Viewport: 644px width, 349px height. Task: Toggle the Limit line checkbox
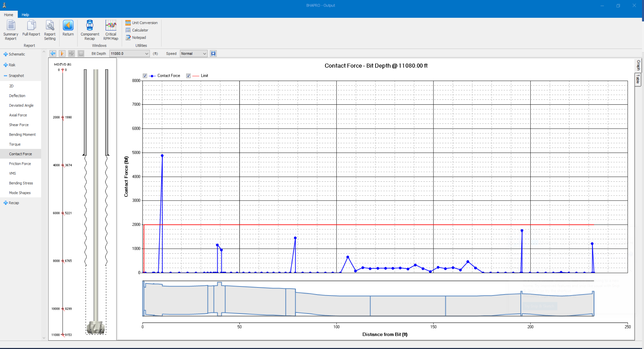(188, 76)
